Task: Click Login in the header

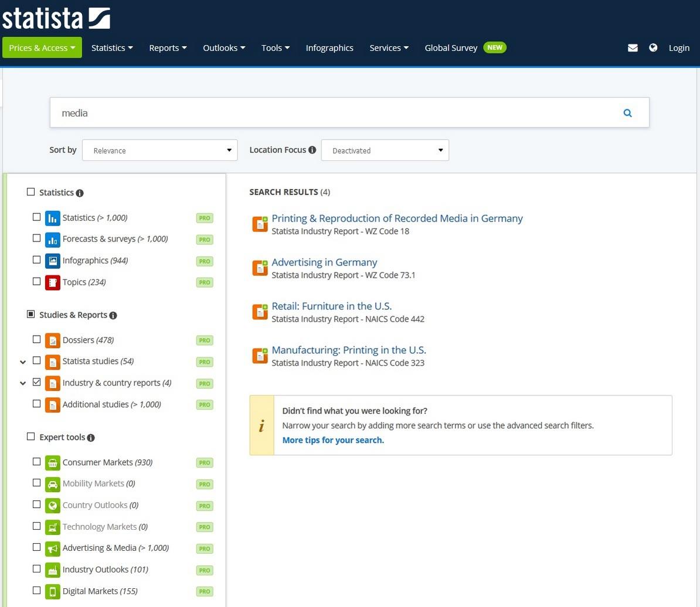Action: (x=679, y=47)
